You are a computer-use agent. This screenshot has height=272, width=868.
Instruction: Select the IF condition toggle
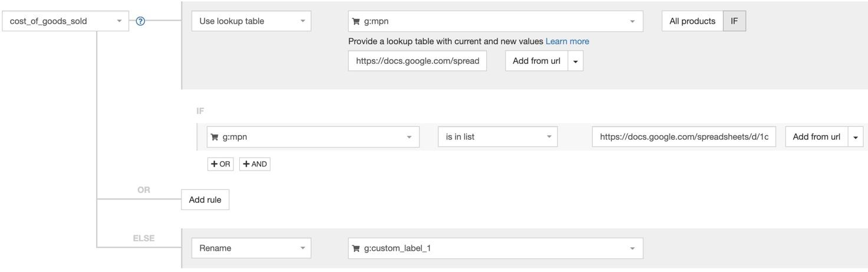click(734, 21)
